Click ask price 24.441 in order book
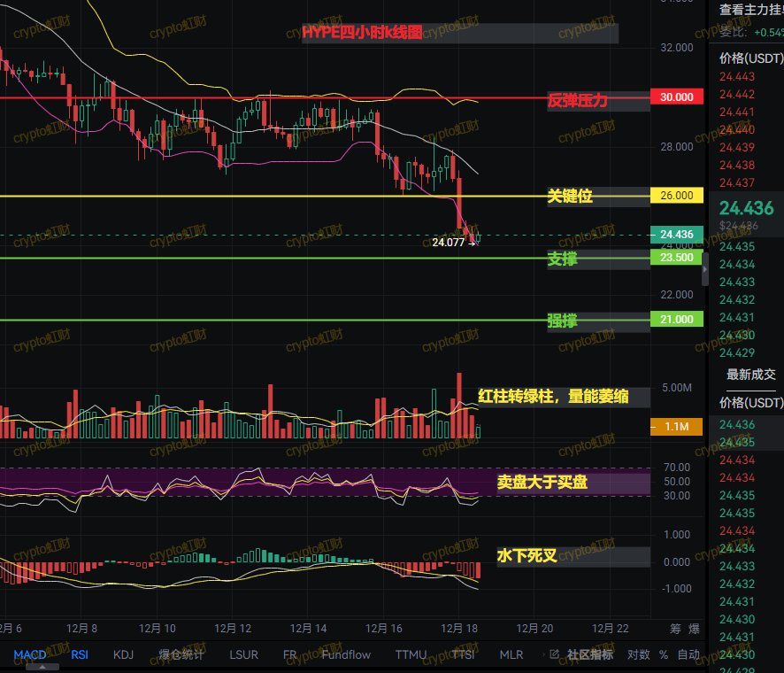The height and width of the screenshot is (673, 784). click(x=737, y=112)
